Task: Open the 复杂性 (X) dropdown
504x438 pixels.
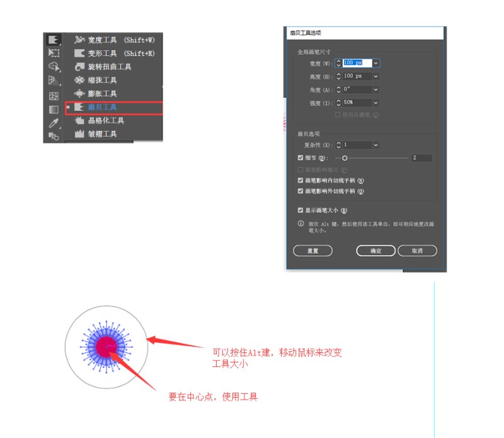Action: pos(375,144)
